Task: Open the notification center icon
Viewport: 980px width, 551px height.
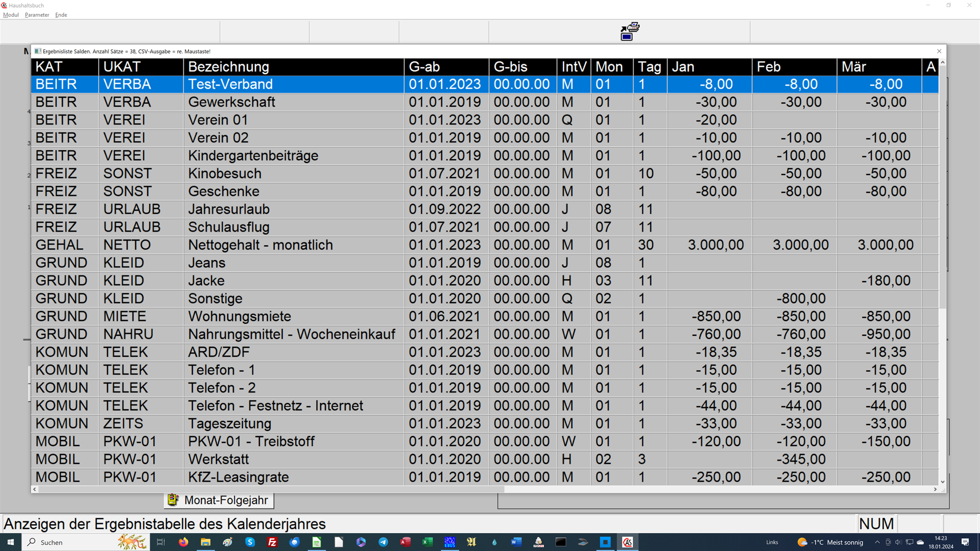Action: coord(965,542)
